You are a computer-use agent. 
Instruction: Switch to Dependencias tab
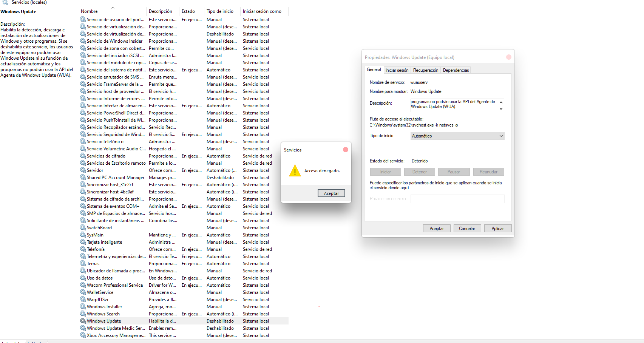tap(456, 70)
